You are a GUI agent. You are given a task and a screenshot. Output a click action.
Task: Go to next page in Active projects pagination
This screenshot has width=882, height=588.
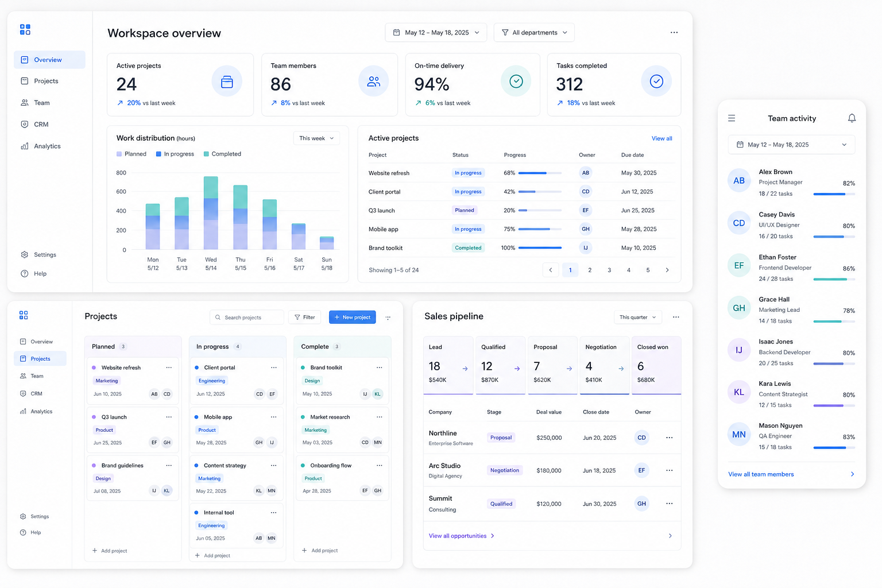click(667, 270)
